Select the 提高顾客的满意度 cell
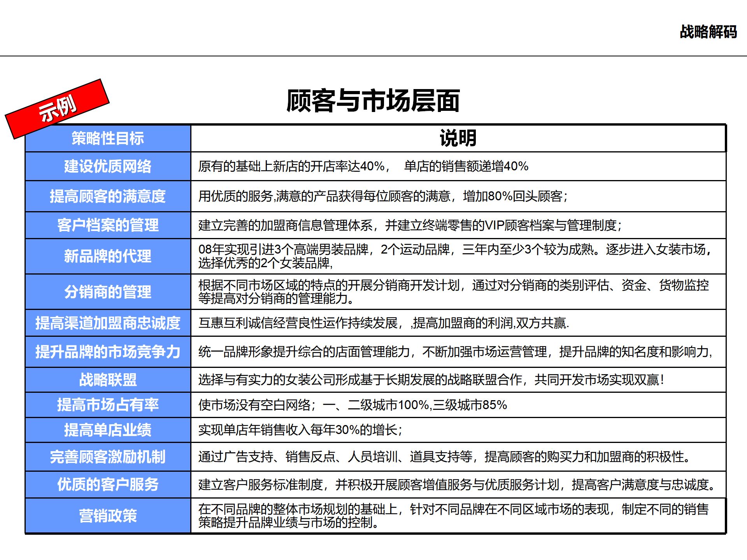747x560 pixels. click(x=108, y=196)
